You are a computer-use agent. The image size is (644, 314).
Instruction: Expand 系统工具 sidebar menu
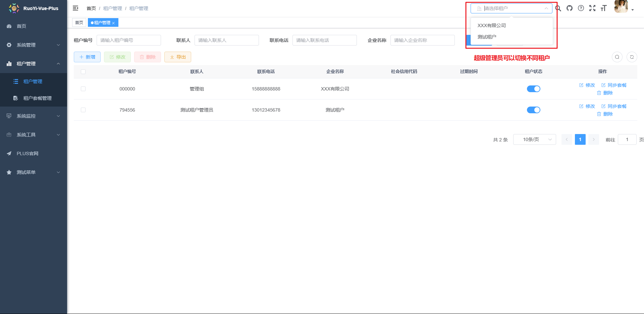pyautogui.click(x=34, y=135)
